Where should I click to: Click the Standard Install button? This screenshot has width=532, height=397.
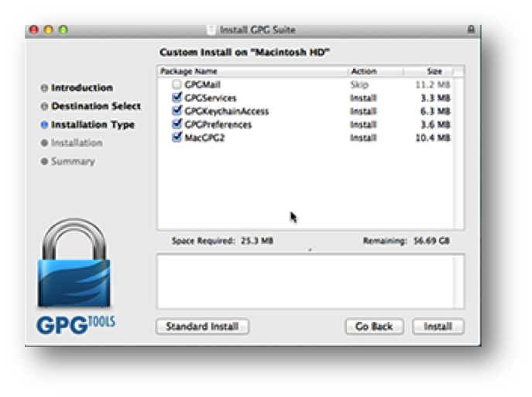point(202,327)
